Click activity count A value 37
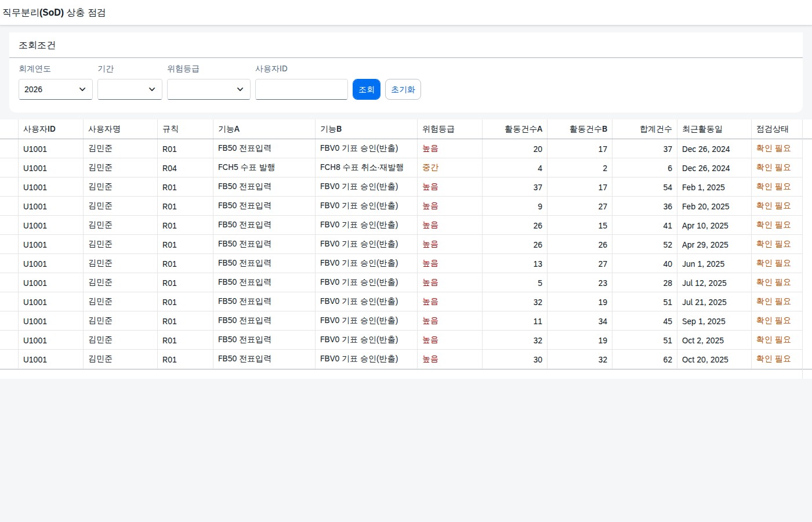The width and height of the screenshot is (812, 522). pyautogui.click(x=515, y=187)
